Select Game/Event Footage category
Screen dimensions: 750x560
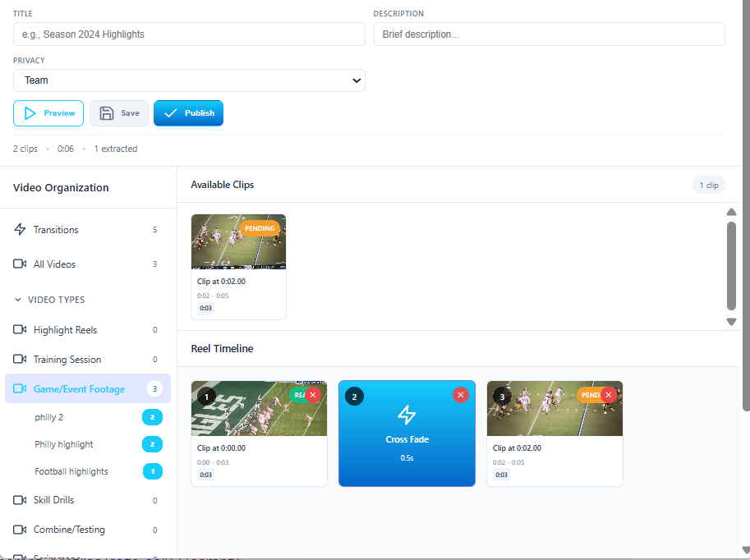coord(79,389)
